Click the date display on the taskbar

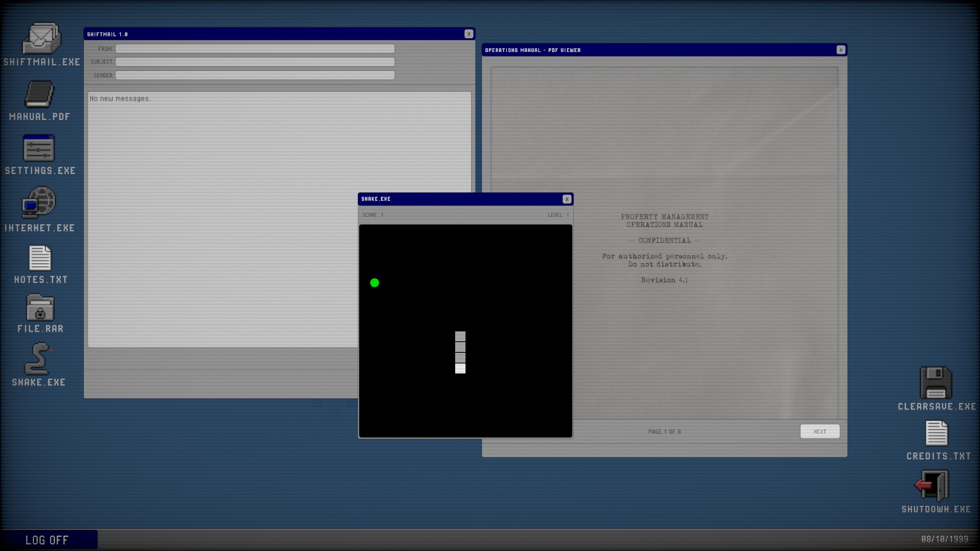[944, 539]
